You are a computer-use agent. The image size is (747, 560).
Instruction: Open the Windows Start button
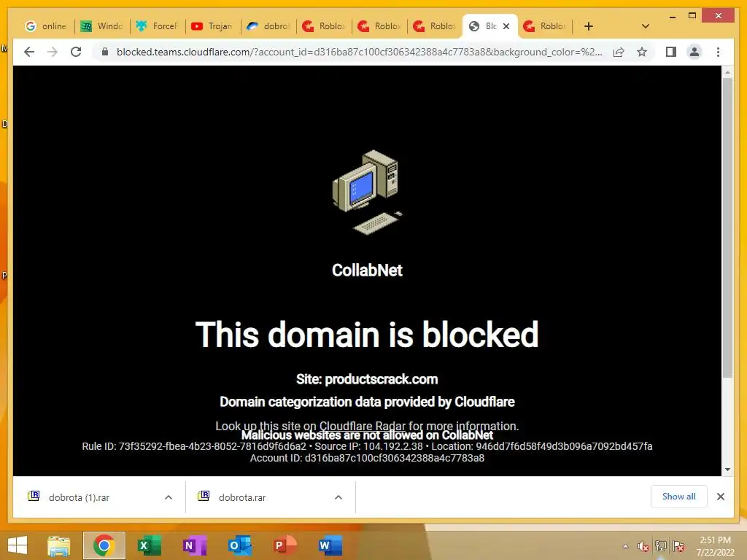(18, 545)
